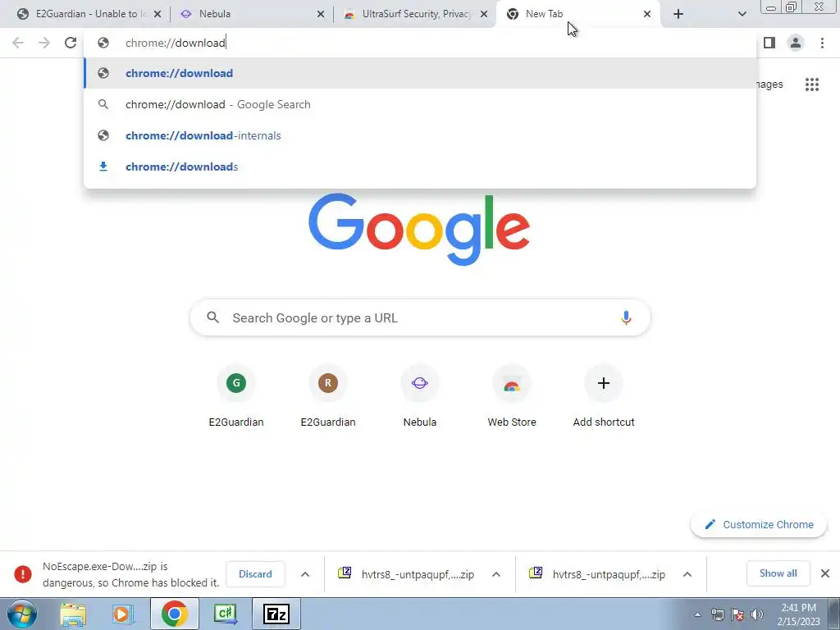Switch to Nebula tab
This screenshot has width=840, height=630.
click(x=252, y=14)
